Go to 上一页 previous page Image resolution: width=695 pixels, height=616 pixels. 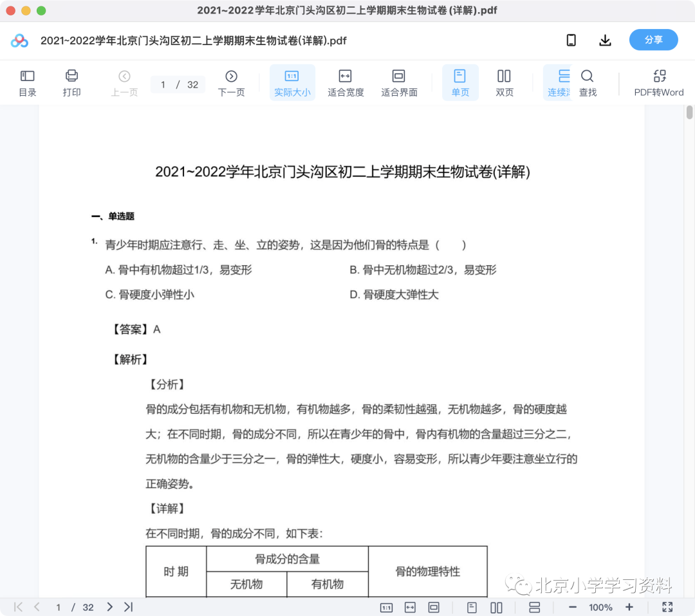pos(125,83)
